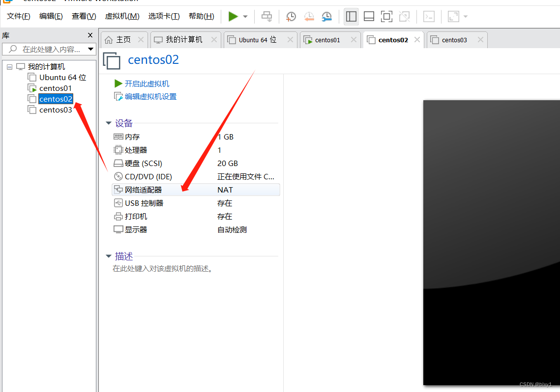
Task: Select centos02 in the library tree
Action: click(56, 99)
